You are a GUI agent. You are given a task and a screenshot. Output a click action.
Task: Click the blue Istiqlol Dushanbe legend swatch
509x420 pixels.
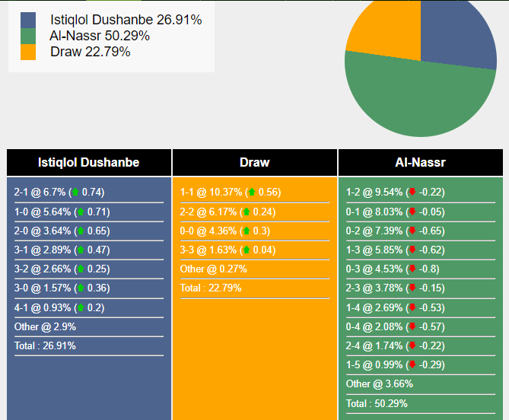[28, 20]
